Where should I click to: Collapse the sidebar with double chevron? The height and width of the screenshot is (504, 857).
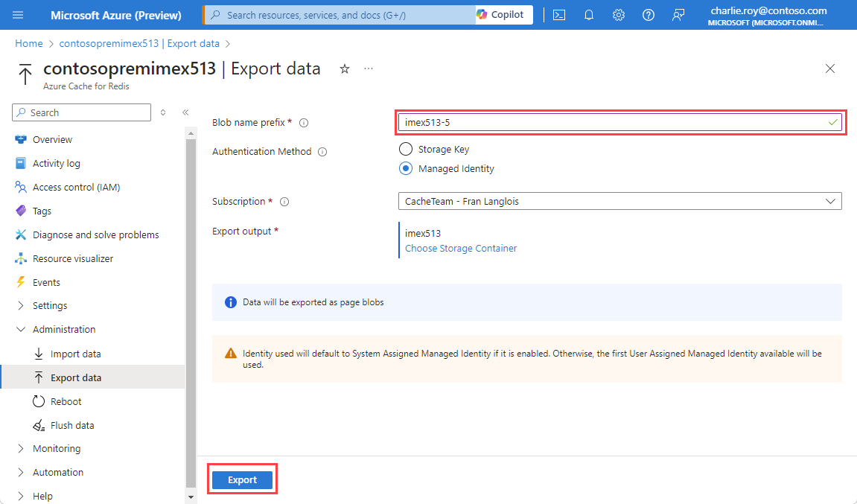click(185, 112)
